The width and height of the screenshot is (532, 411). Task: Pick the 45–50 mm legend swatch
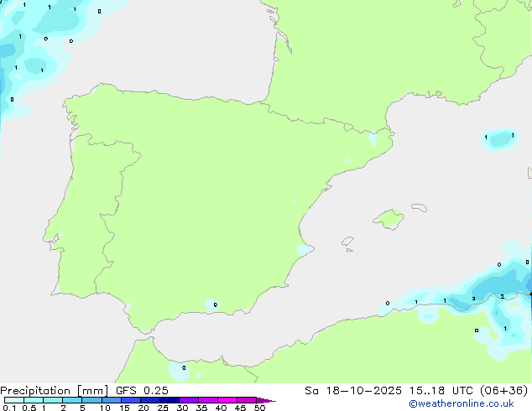pos(247,400)
